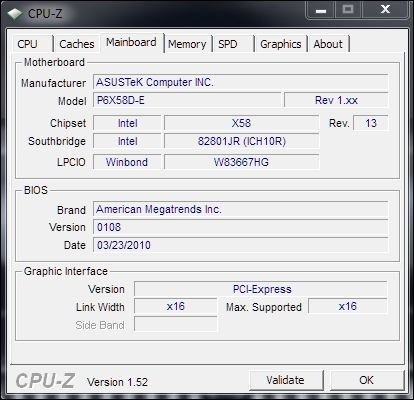Select the Memory tab
Screen dimensions: 414x400
(188, 44)
